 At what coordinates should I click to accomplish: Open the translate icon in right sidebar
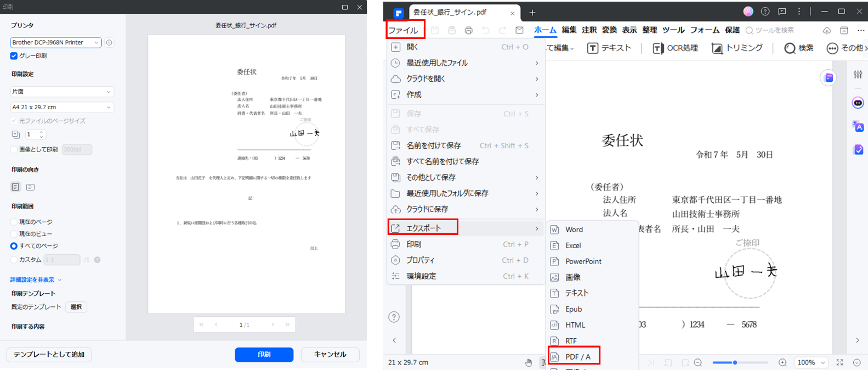pos(858,127)
